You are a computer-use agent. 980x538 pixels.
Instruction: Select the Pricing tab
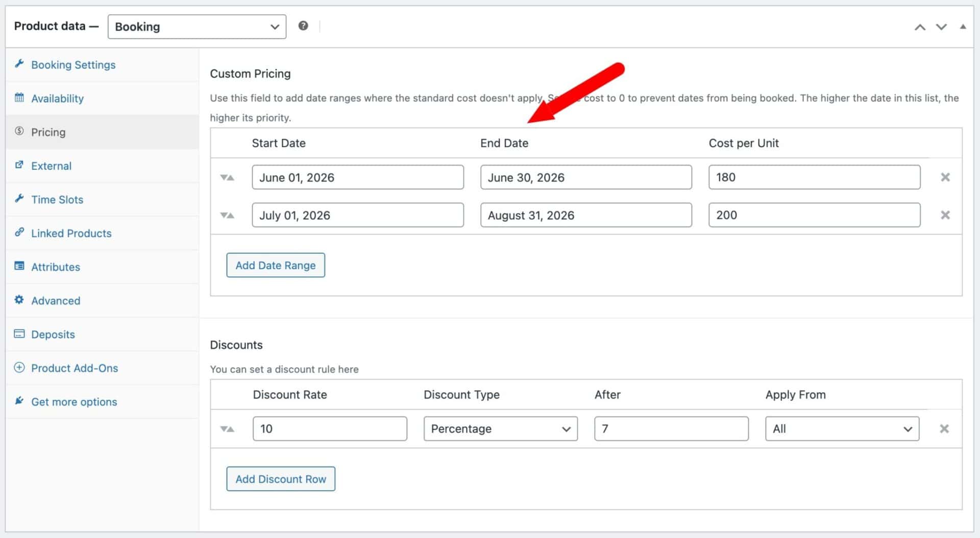pyautogui.click(x=102, y=132)
